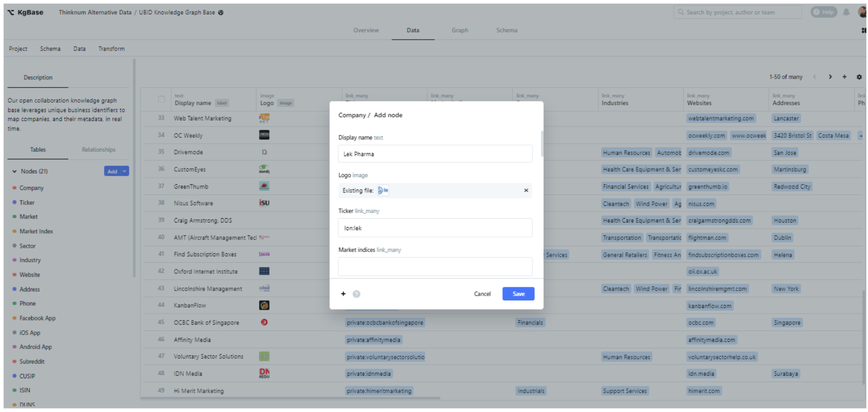Select the Market Index node table
Viewport: 868px width, 412px height.
click(x=36, y=231)
